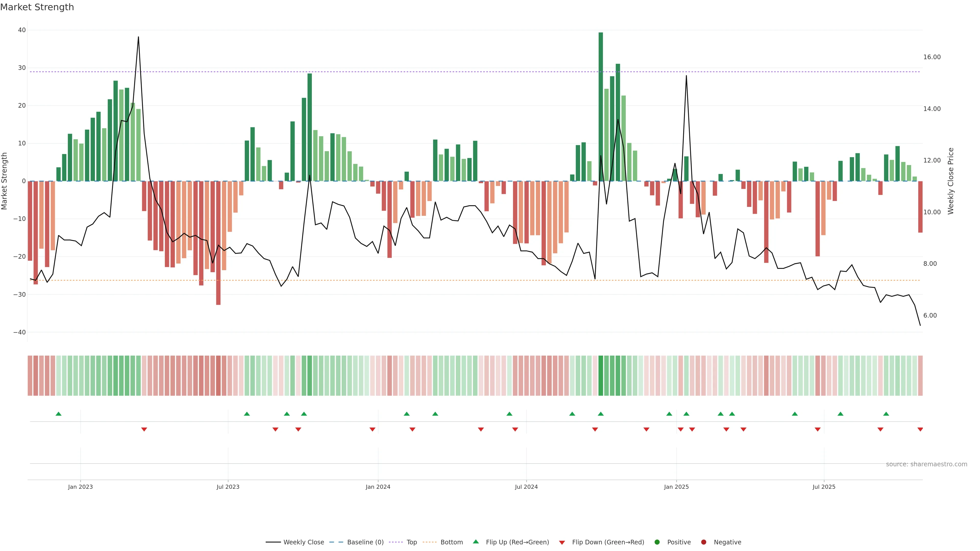Click the Jul 2025 x-axis label
This screenshot has width=980, height=551.
click(824, 487)
